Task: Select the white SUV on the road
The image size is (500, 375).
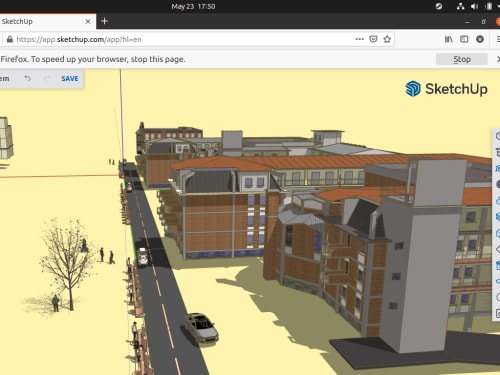Action: tap(143, 256)
